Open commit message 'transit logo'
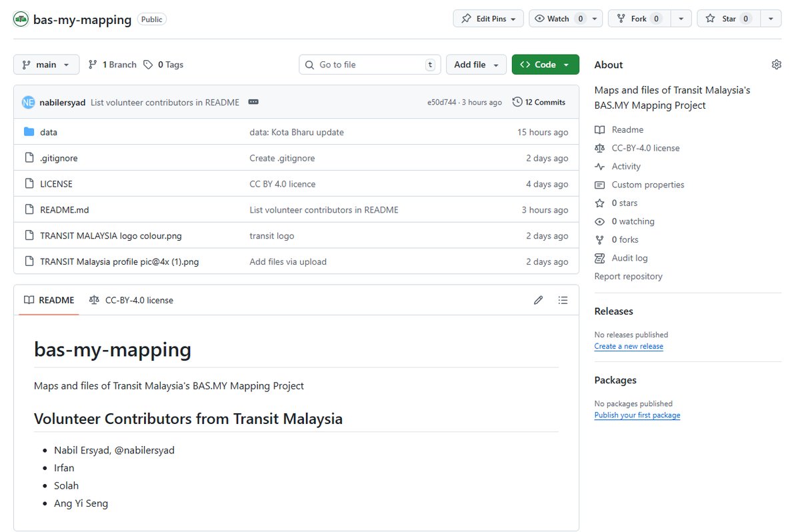Screen dimensions: 800x532 pos(272,236)
